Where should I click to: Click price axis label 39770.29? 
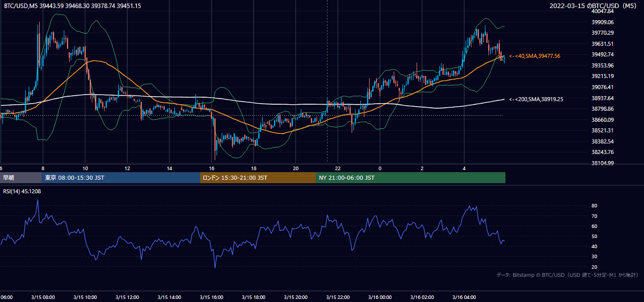[x=603, y=33]
